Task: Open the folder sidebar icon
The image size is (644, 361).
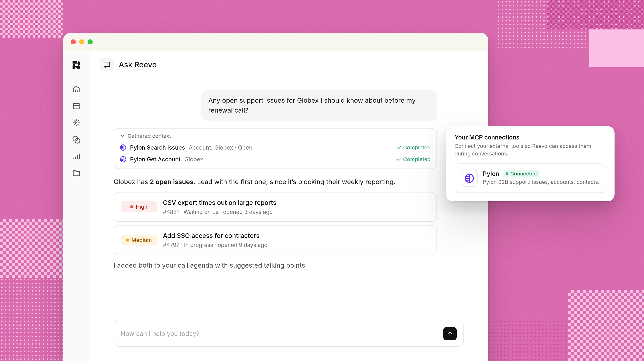Action: click(x=76, y=173)
